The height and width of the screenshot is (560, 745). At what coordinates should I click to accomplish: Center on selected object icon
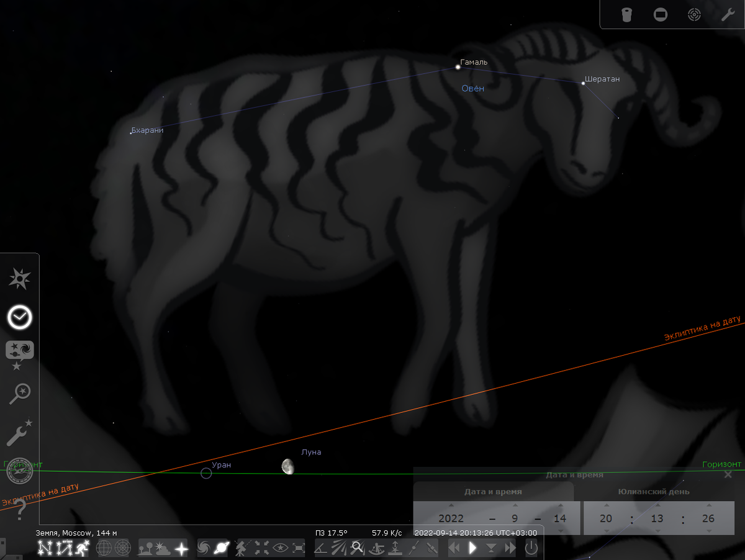click(x=261, y=548)
